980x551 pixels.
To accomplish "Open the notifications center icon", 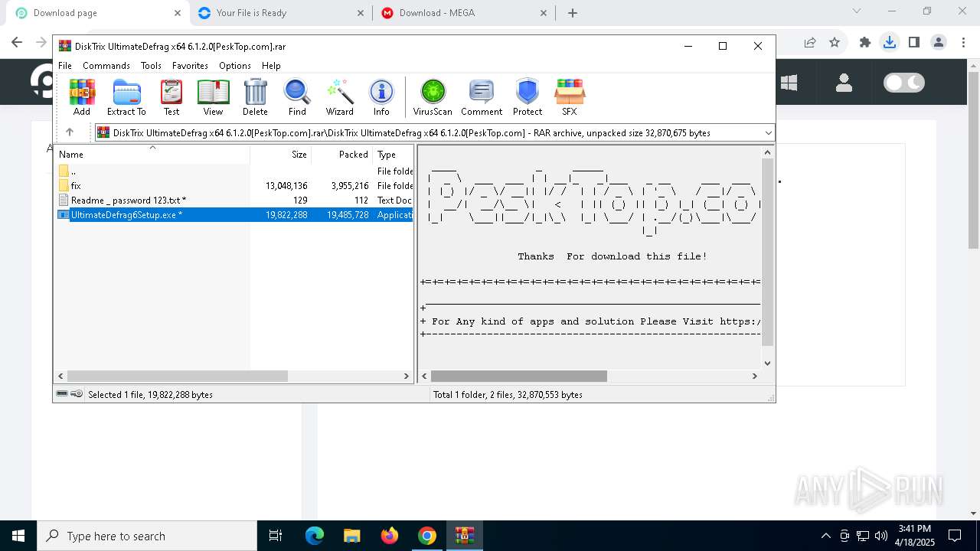I will tap(955, 536).
